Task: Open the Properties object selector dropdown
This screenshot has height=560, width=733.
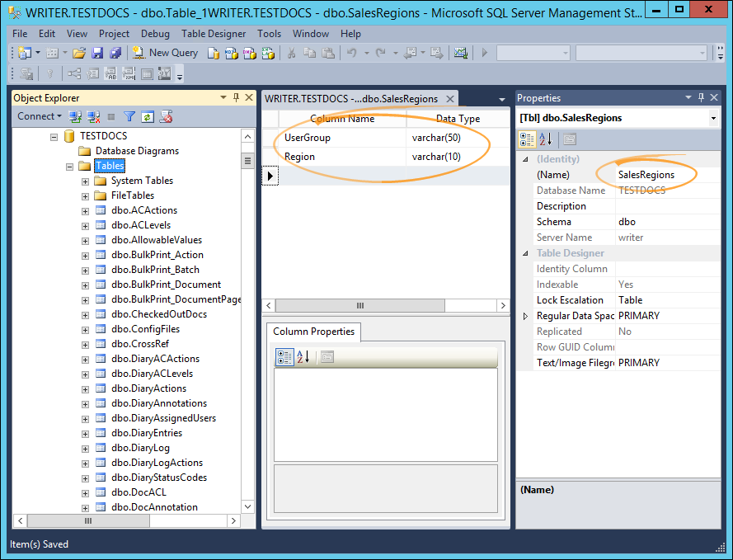Action: click(713, 118)
